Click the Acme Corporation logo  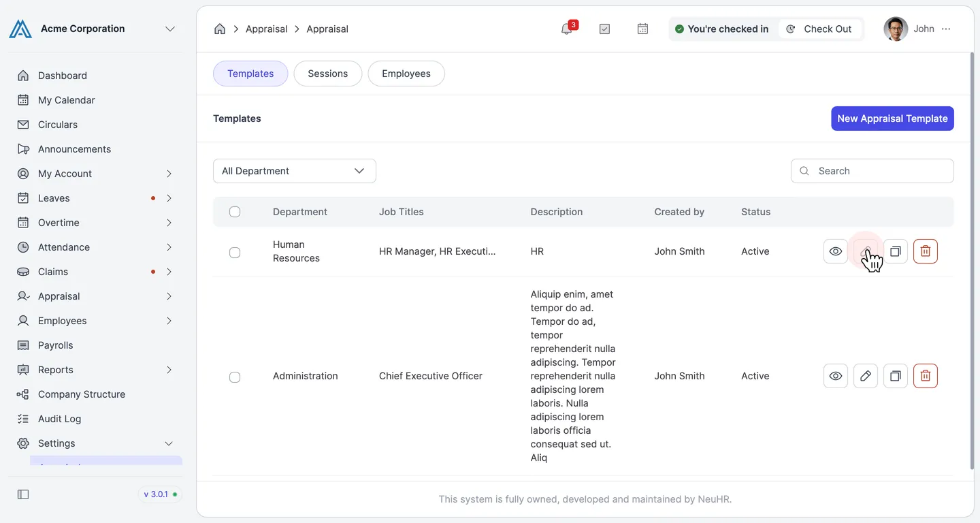[x=20, y=29]
